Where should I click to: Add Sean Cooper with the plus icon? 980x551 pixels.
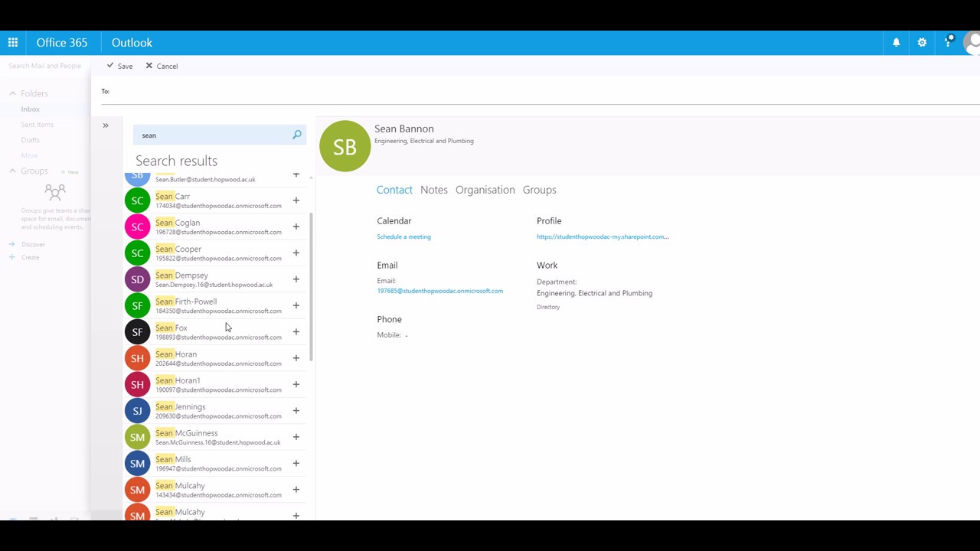point(296,253)
